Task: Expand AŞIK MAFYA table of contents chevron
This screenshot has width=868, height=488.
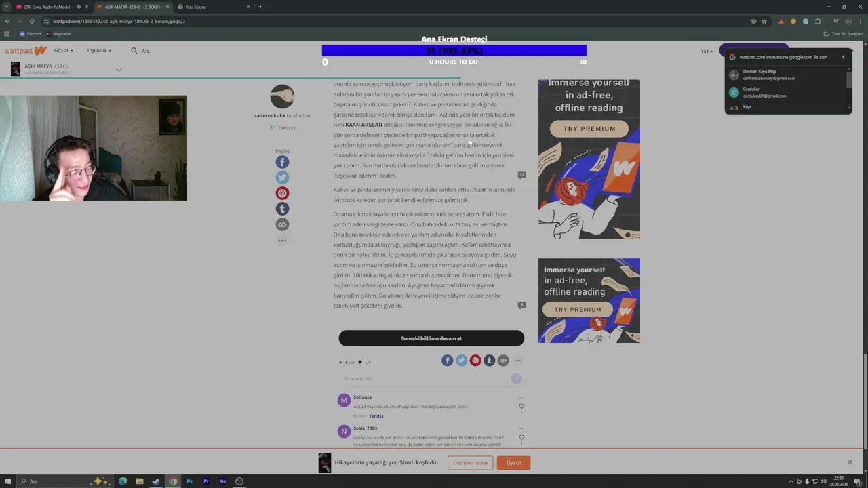Action: 119,69
